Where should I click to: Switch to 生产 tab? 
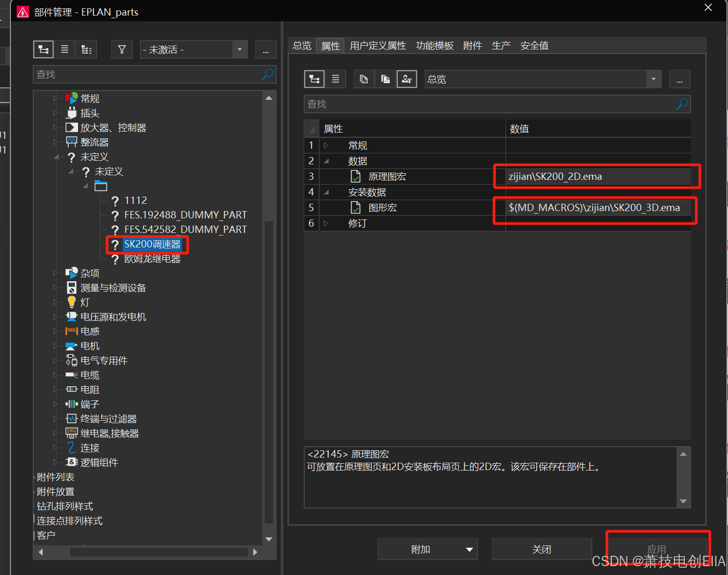501,46
